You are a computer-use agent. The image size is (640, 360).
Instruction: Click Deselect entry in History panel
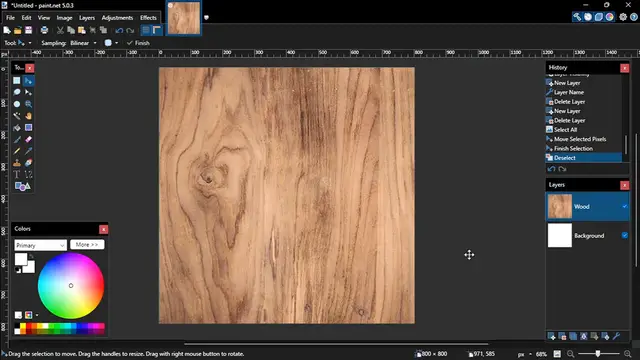click(584, 158)
